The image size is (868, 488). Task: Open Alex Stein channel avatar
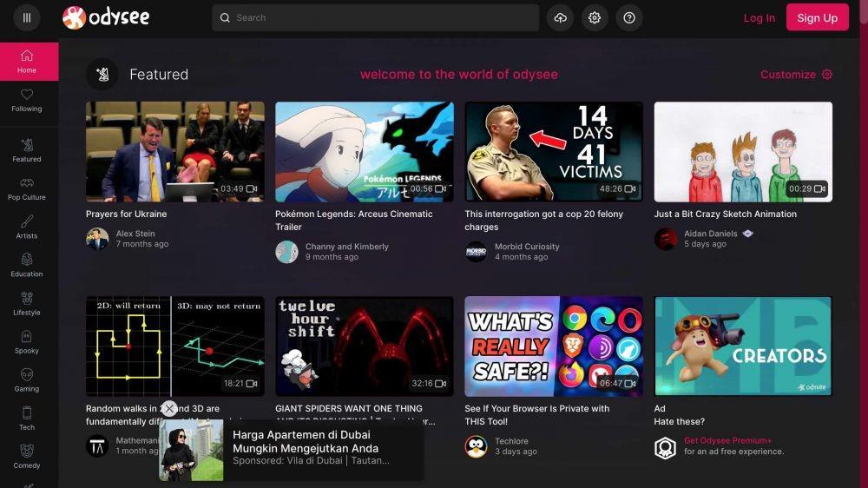pyautogui.click(x=97, y=239)
